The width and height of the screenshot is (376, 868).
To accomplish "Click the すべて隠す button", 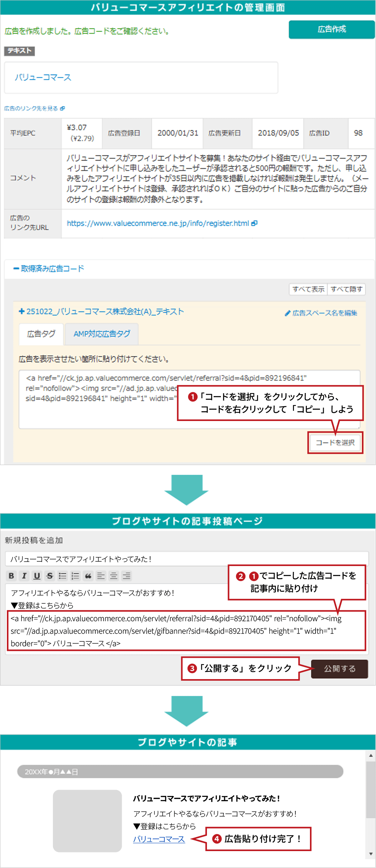I will click(x=346, y=289).
